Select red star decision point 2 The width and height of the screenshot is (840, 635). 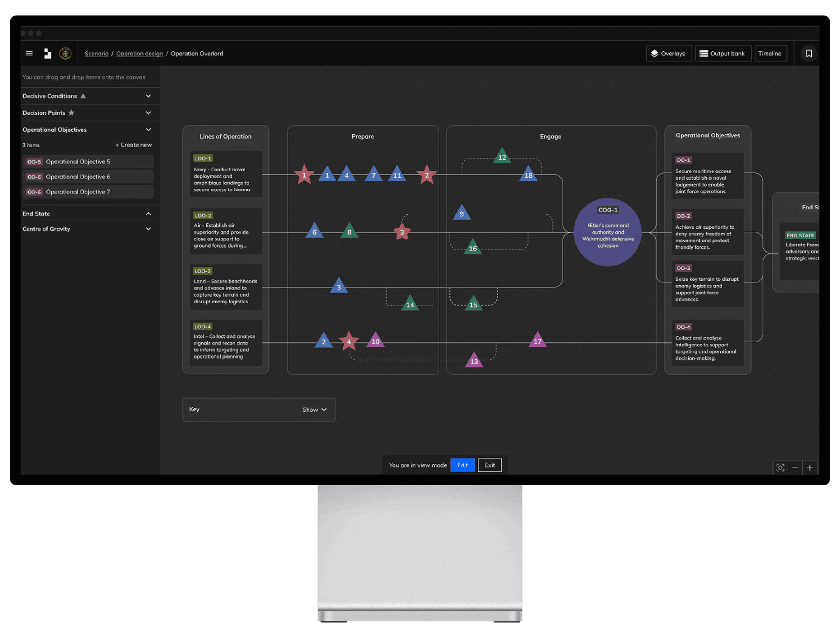coord(427,175)
